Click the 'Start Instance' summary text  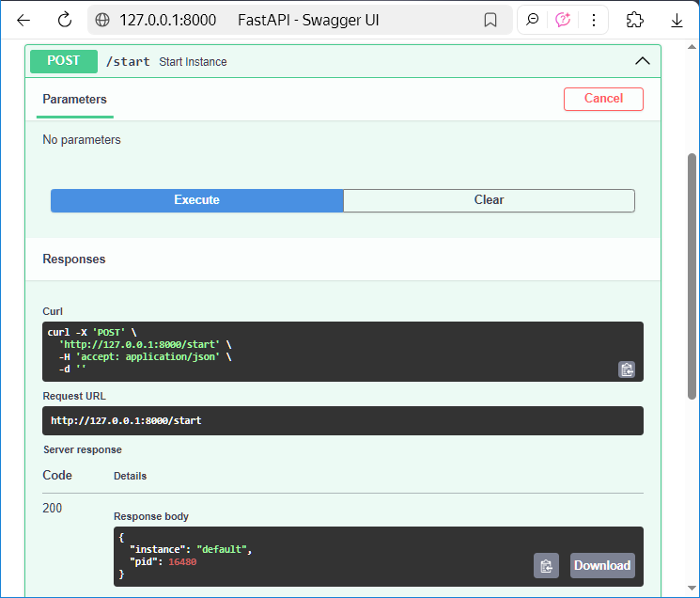pyautogui.click(x=193, y=62)
